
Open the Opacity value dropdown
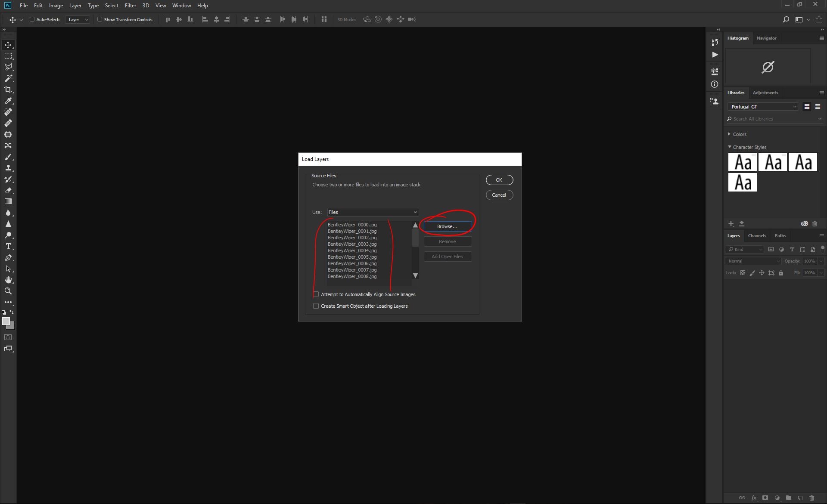pos(821,261)
